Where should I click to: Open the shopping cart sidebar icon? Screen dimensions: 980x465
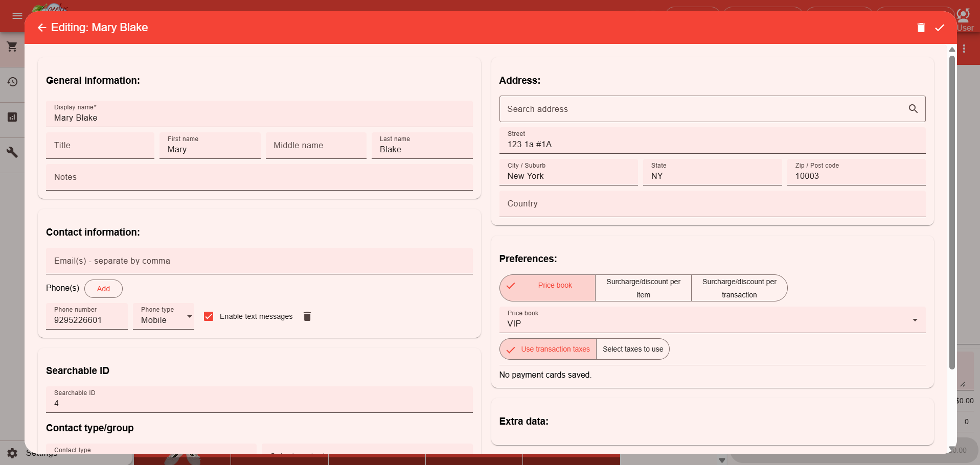click(12, 47)
